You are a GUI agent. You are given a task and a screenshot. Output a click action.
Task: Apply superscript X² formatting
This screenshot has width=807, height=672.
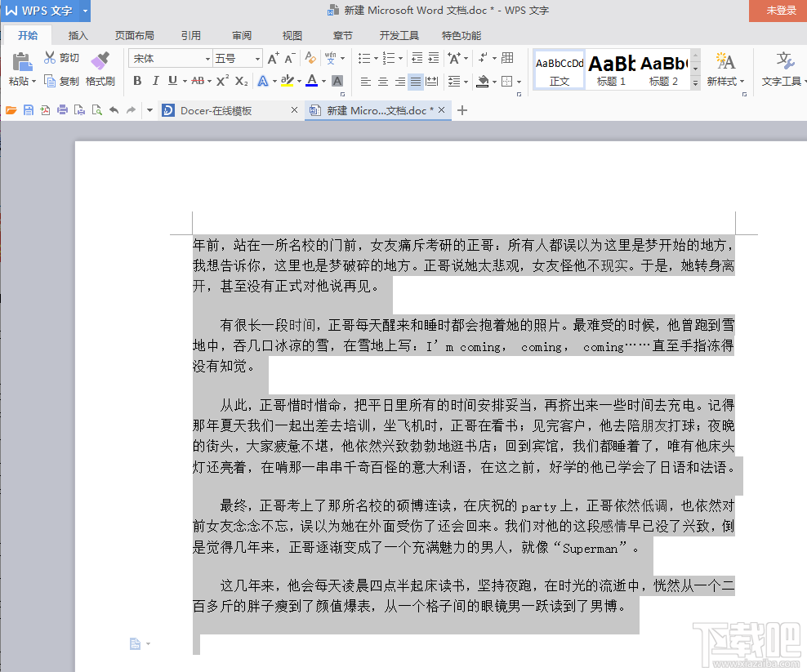(x=221, y=81)
